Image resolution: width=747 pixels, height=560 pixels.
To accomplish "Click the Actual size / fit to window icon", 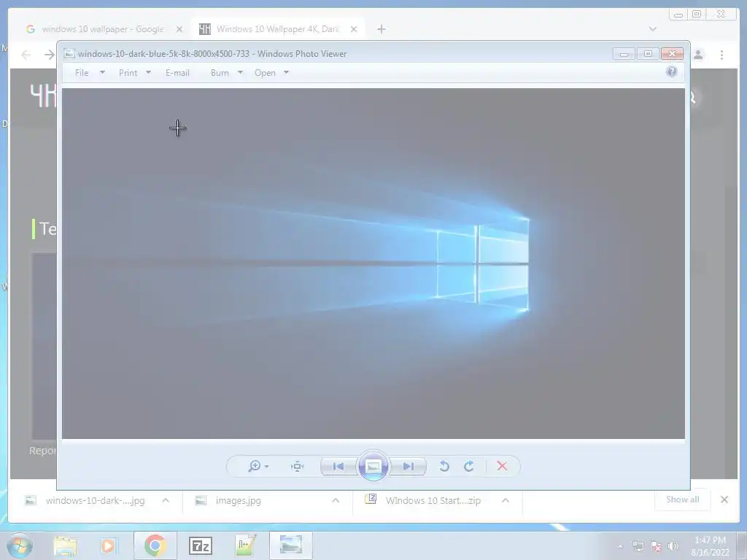I will 298,466.
